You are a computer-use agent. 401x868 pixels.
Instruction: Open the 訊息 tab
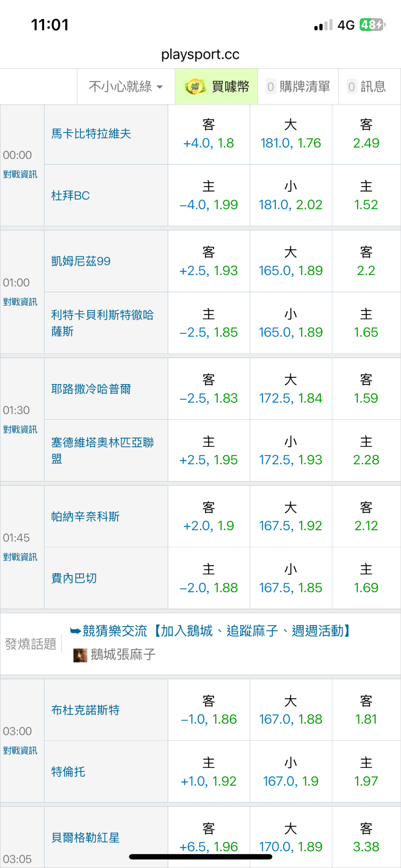click(x=367, y=87)
